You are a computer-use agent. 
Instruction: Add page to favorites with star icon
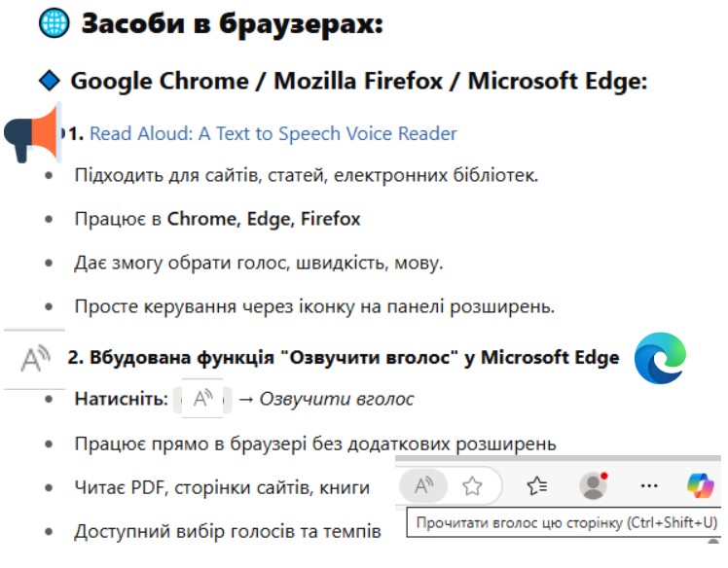472,486
